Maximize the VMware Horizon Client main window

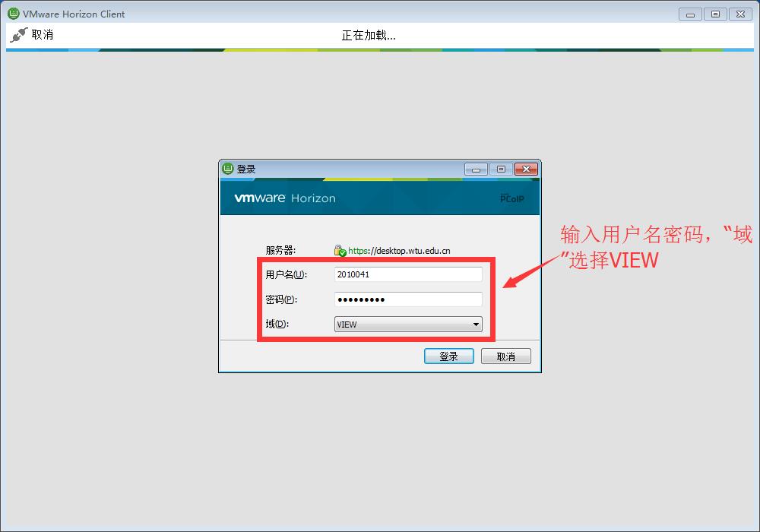[715, 14]
